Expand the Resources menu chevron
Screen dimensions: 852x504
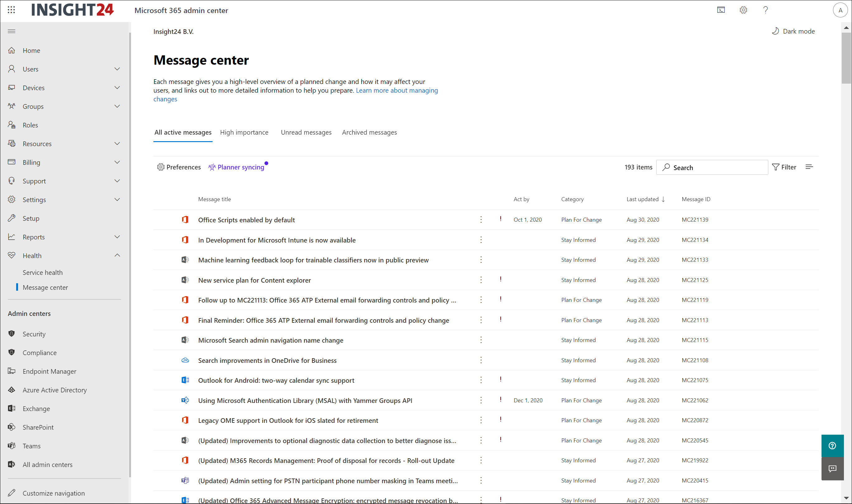(117, 144)
